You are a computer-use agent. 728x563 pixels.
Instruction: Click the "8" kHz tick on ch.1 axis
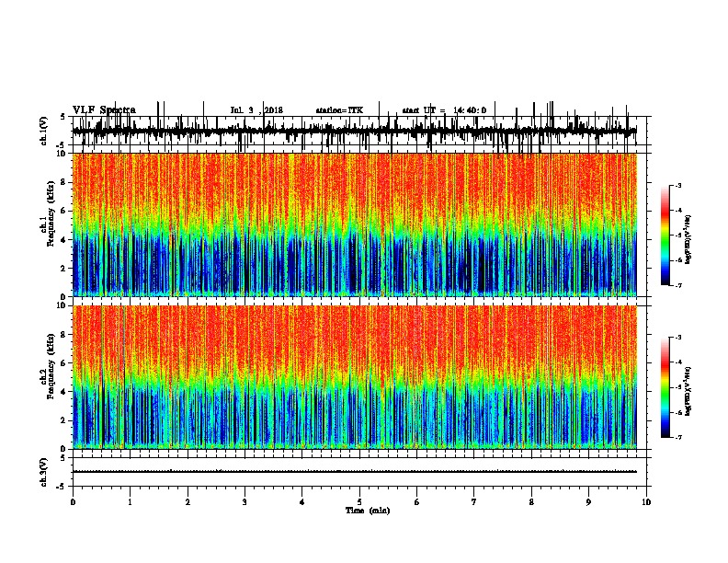tap(64, 182)
